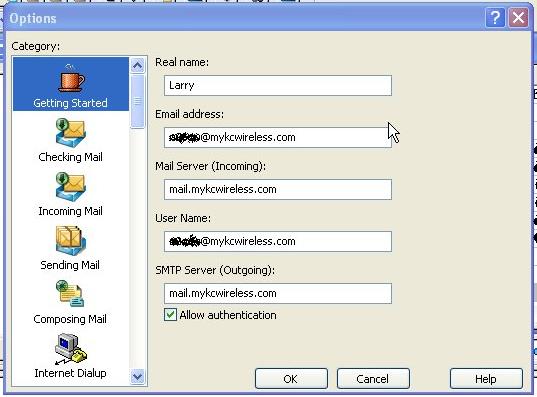Click the Cancel button

click(x=373, y=379)
